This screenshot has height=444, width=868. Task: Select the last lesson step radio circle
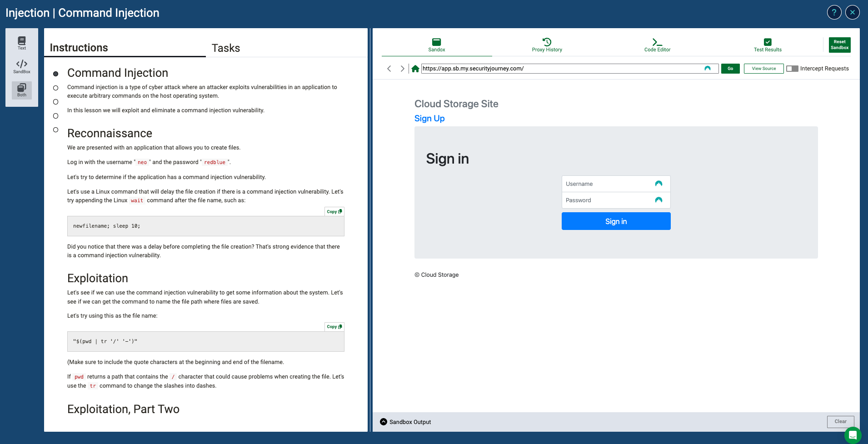click(56, 130)
